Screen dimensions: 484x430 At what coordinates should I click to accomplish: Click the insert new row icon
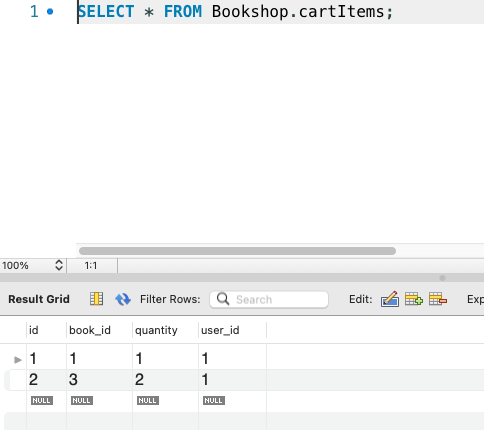pos(414,299)
